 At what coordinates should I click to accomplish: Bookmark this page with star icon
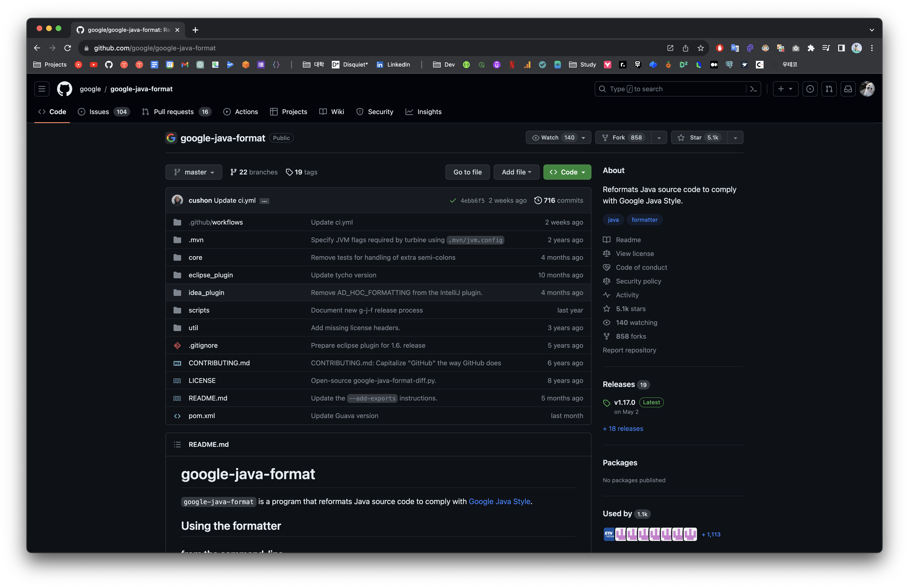point(701,48)
